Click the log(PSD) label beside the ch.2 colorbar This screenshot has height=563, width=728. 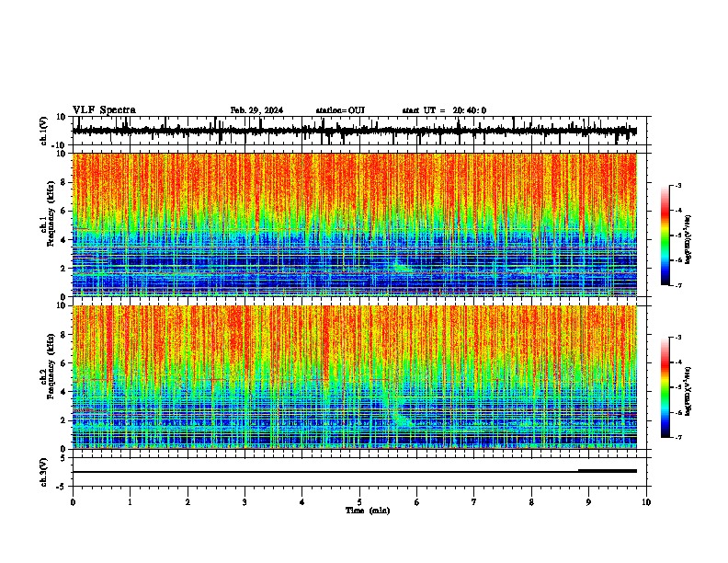pos(688,391)
